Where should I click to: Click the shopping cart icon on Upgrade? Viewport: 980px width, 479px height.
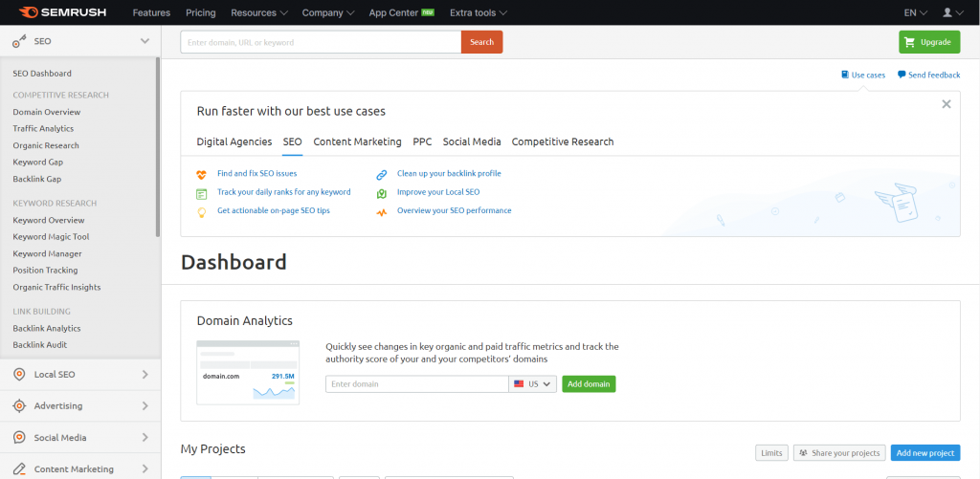pos(910,42)
